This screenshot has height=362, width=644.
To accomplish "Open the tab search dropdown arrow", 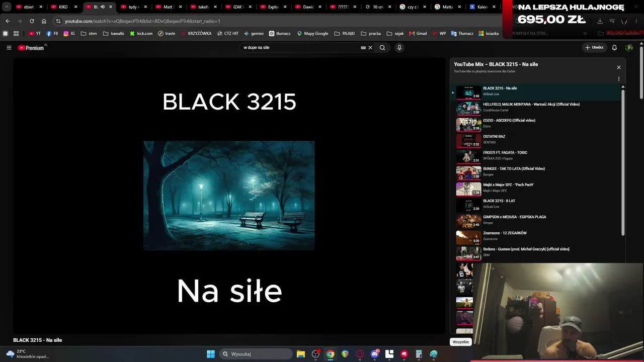I will point(7,7).
